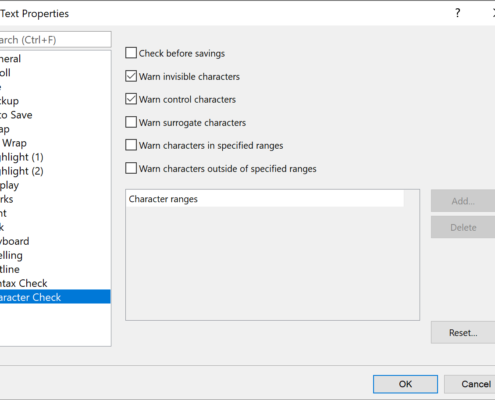
Task: Click the Character ranges column header
Action: (265, 199)
